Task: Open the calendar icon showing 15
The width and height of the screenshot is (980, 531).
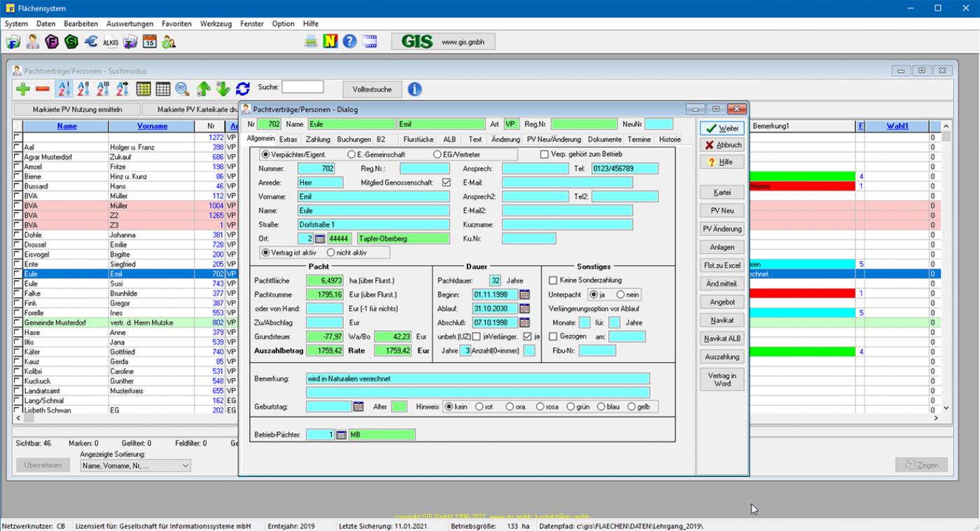Action: [x=149, y=42]
